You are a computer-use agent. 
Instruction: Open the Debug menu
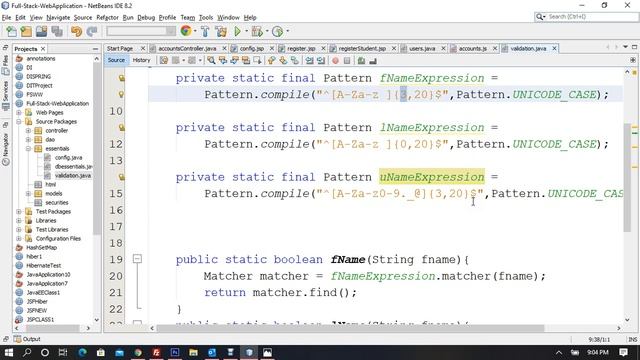[x=146, y=18]
